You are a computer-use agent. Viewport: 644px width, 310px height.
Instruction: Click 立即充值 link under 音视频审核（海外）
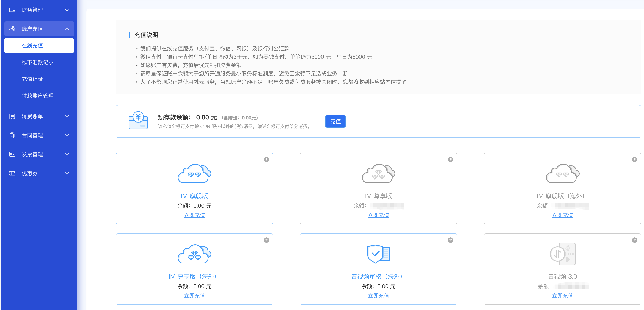coord(378,296)
